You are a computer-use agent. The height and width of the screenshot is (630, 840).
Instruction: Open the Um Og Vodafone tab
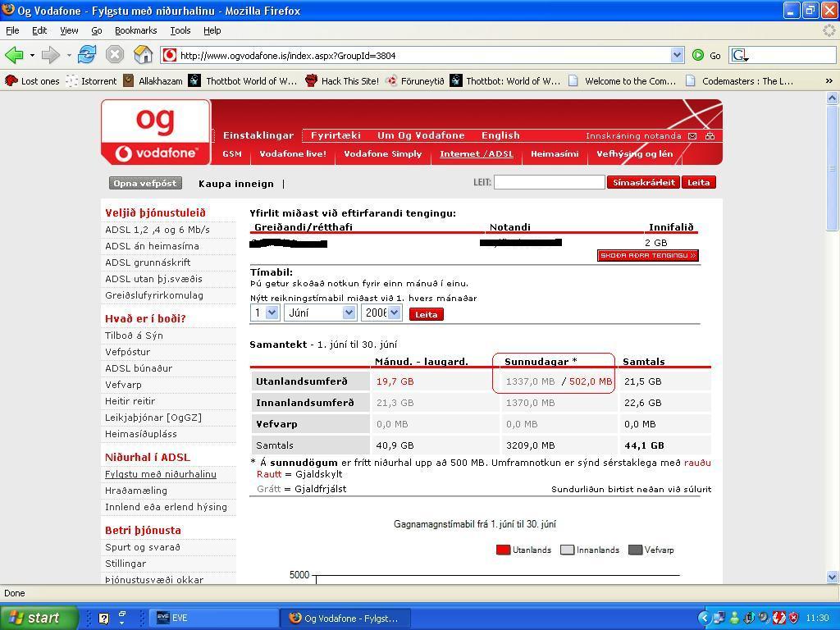click(x=421, y=135)
